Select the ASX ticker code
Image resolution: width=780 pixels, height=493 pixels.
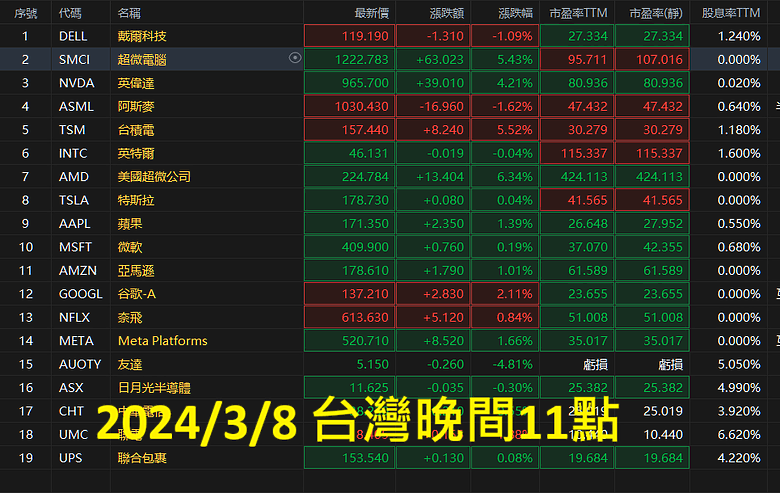click(71, 388)
